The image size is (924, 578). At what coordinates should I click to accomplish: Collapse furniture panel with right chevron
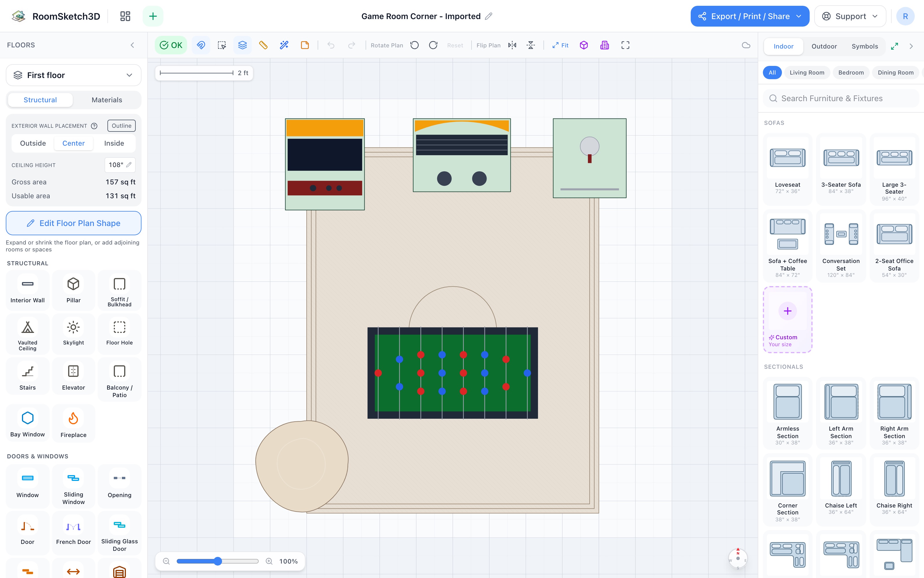click(x=911, y=46)
